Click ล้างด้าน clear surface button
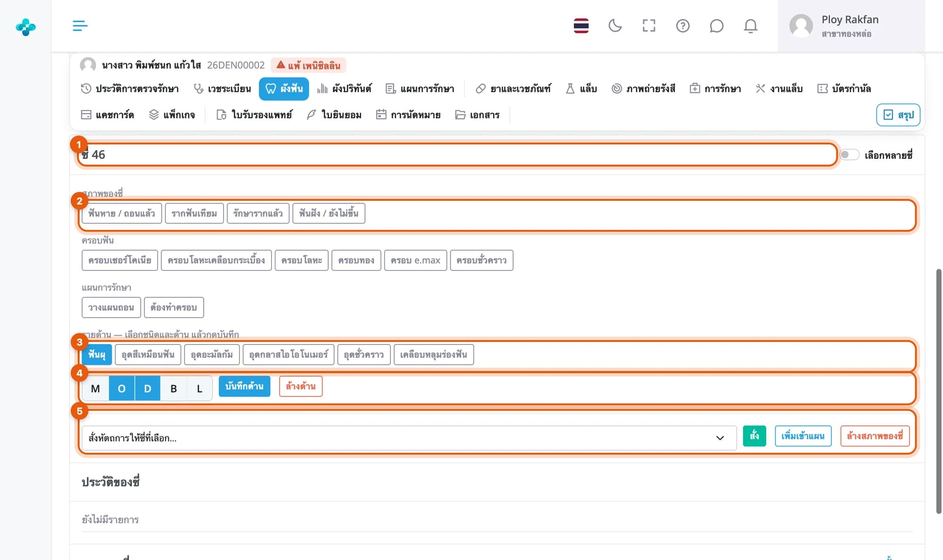The width and height of the screenshot is (943, 560). (x=301, y=386)
